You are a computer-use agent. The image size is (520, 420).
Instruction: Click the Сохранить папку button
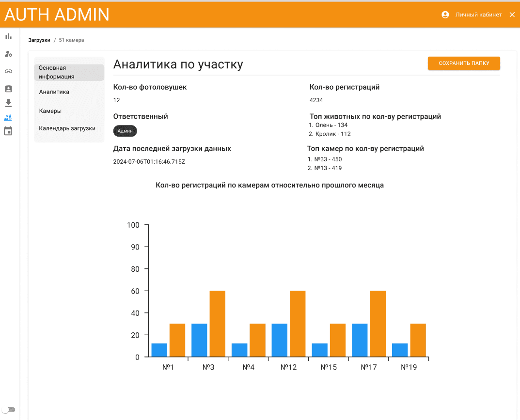pos(464,63)
